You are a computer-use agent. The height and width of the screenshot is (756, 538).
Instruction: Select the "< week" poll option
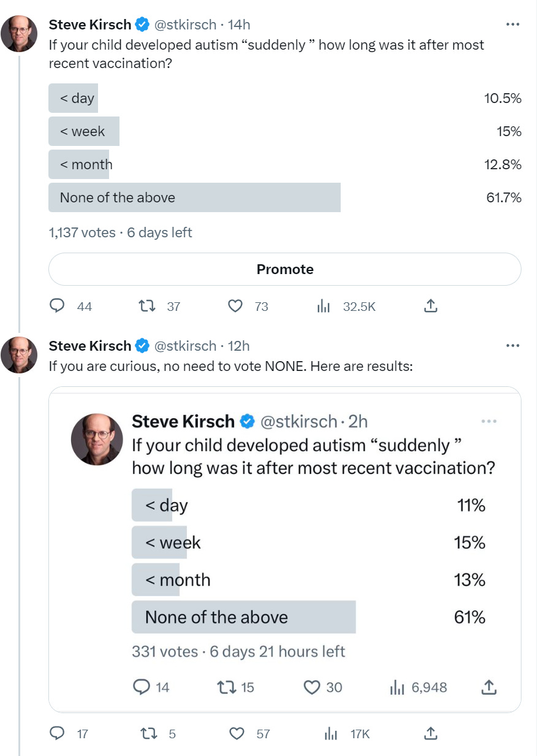(83, 131)
